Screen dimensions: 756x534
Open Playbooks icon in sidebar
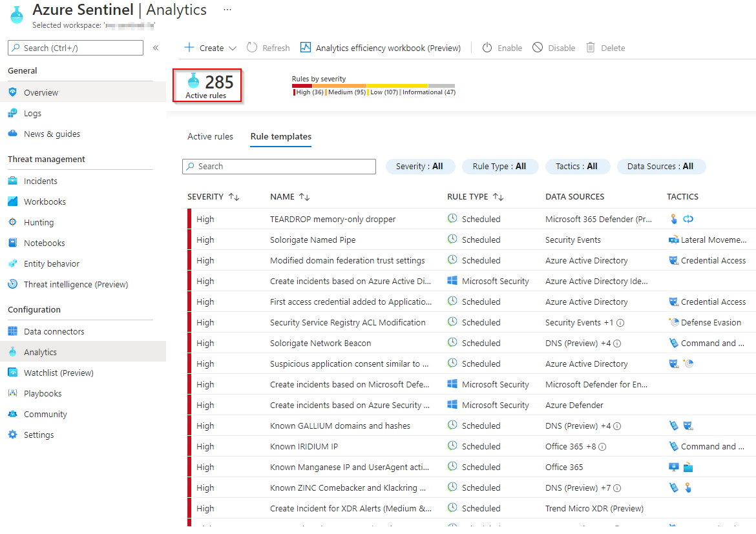pos(13,393)
